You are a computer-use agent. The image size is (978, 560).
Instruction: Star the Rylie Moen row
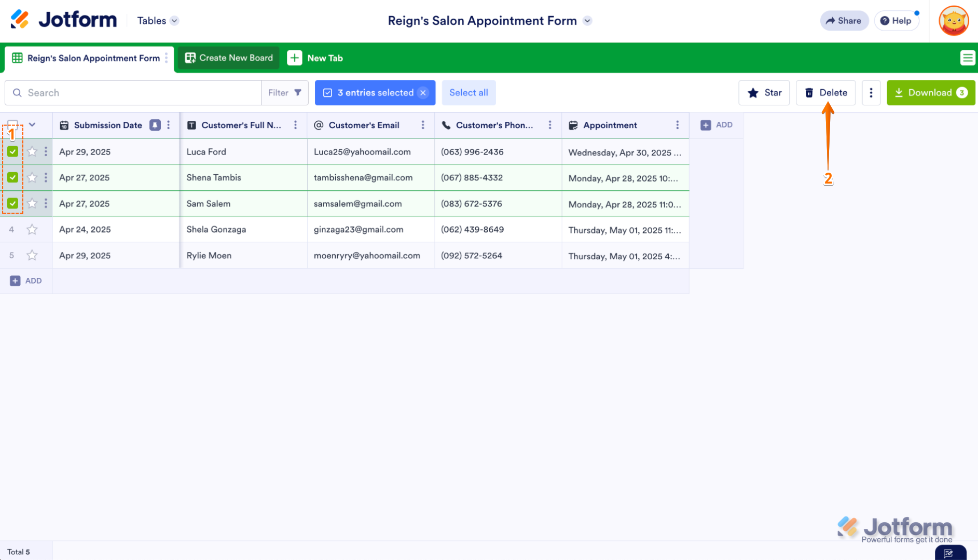pyautogui.click(x=32, y=255)
